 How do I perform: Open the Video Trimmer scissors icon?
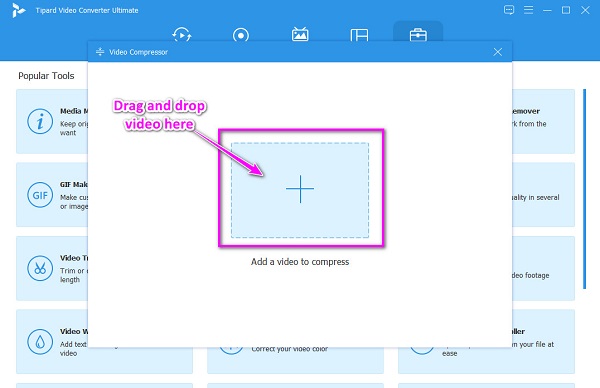tap(40, 268)
